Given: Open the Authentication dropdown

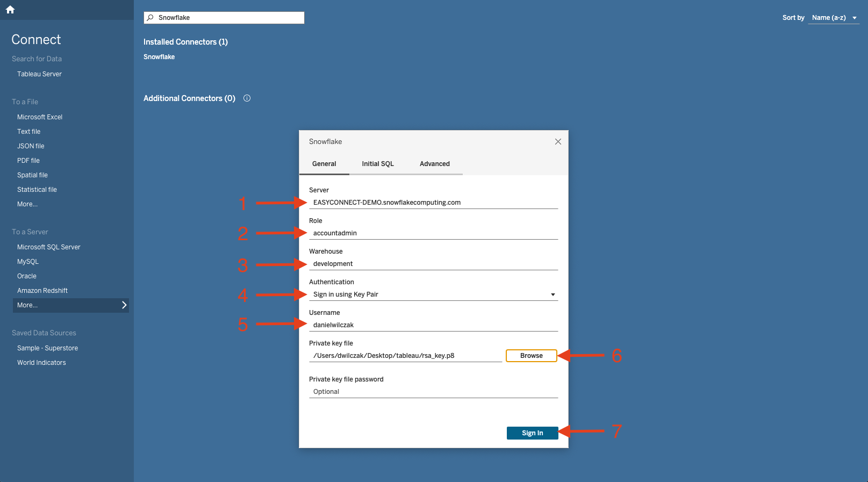Looking at the screenshot, I should [434, 294].
